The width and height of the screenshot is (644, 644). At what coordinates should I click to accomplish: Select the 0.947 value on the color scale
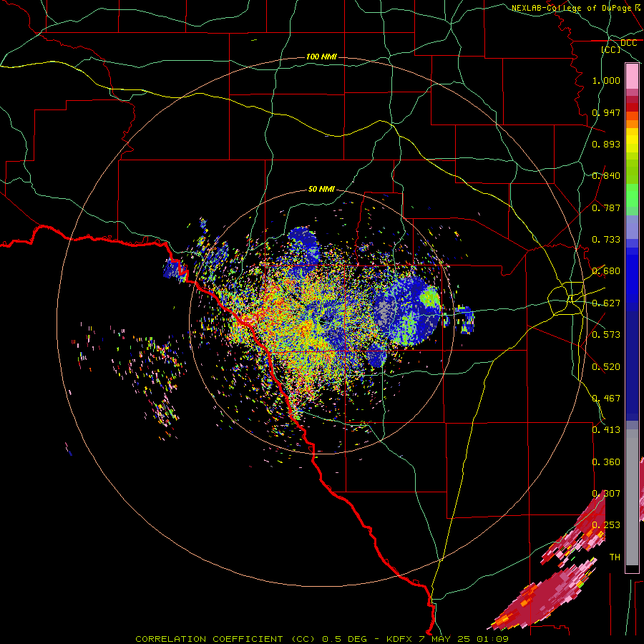[606, 112]
